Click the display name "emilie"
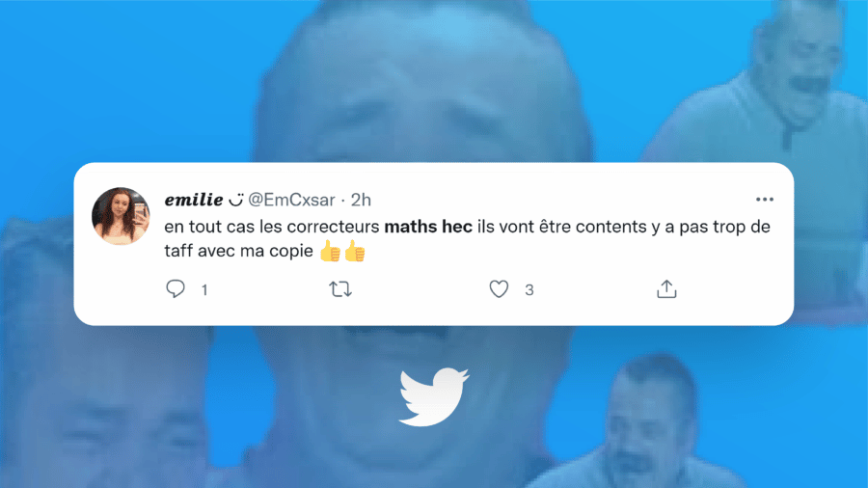868x488 pixels. coord(194,200)
